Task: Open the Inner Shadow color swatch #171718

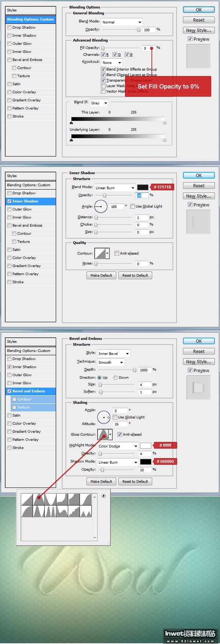Action: coord(143,187)
